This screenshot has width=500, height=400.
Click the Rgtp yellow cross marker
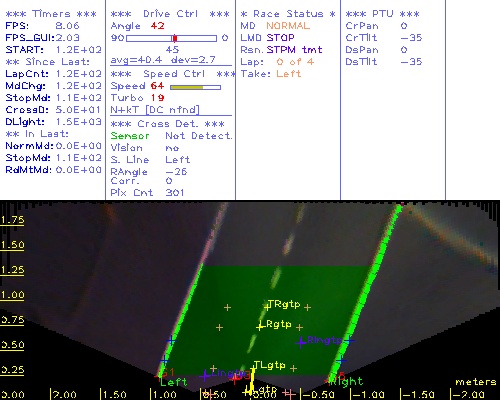pos(260,327)
